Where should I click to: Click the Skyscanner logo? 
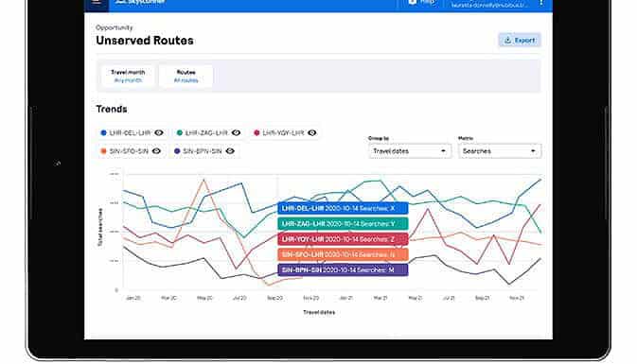pos(140,2)
